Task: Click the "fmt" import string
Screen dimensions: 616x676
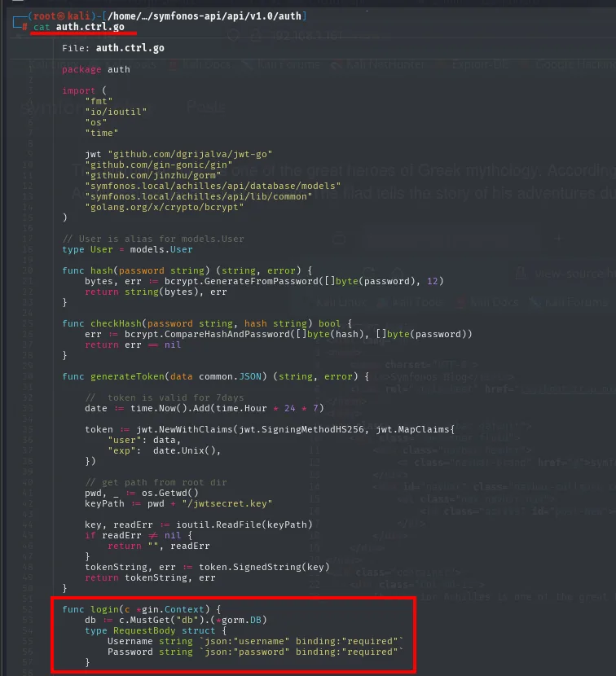Action: pyautogui.click(x=99, y=101)
